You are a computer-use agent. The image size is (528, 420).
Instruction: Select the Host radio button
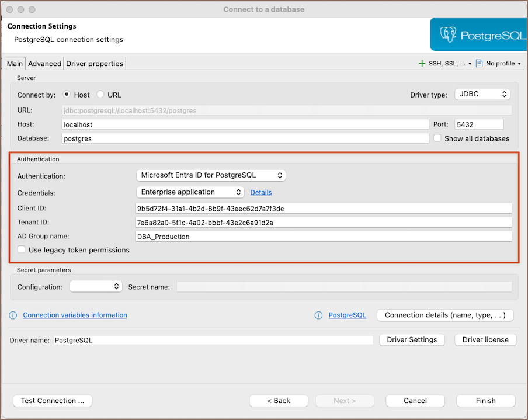[x=67, y=95]
